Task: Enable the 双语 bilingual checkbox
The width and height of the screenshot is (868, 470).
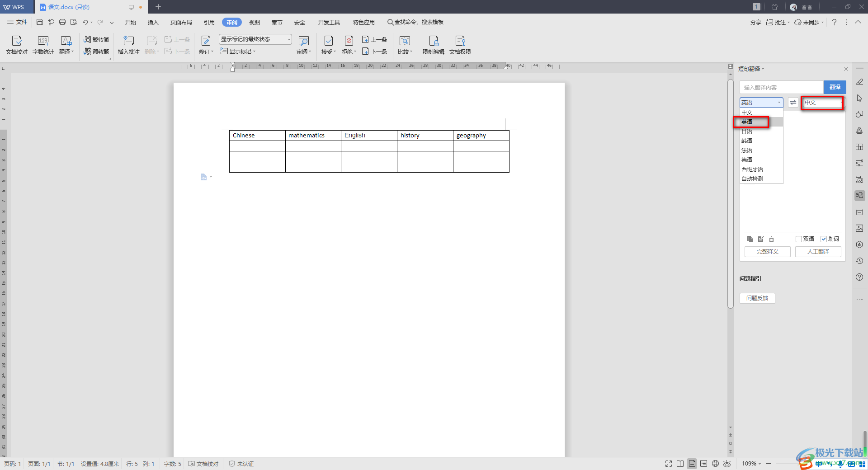Action: pos(799,239)
